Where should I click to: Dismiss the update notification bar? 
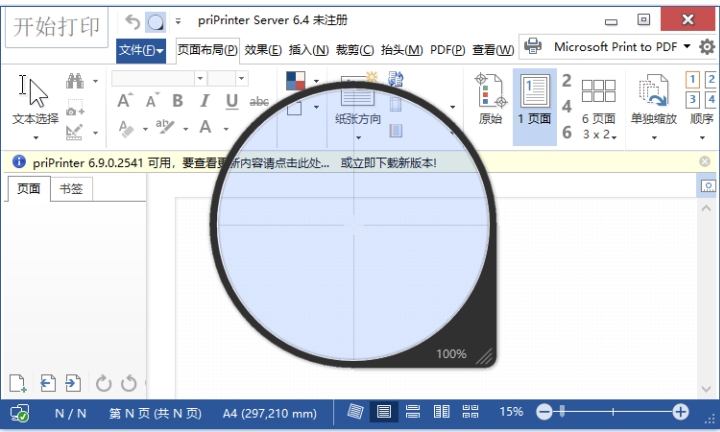tap(705, 162)
